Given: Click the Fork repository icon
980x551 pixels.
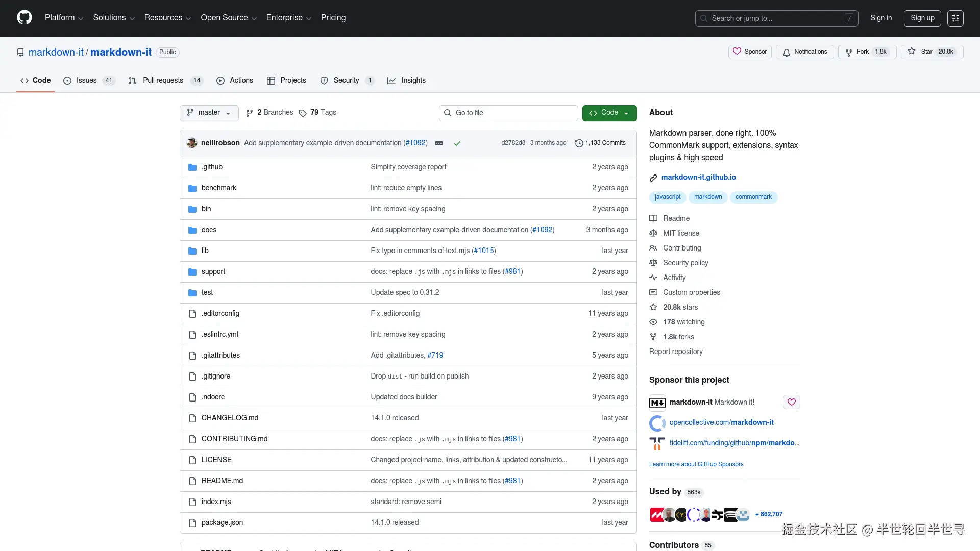Looking at the screenshot, I should (x=848, y=52).
